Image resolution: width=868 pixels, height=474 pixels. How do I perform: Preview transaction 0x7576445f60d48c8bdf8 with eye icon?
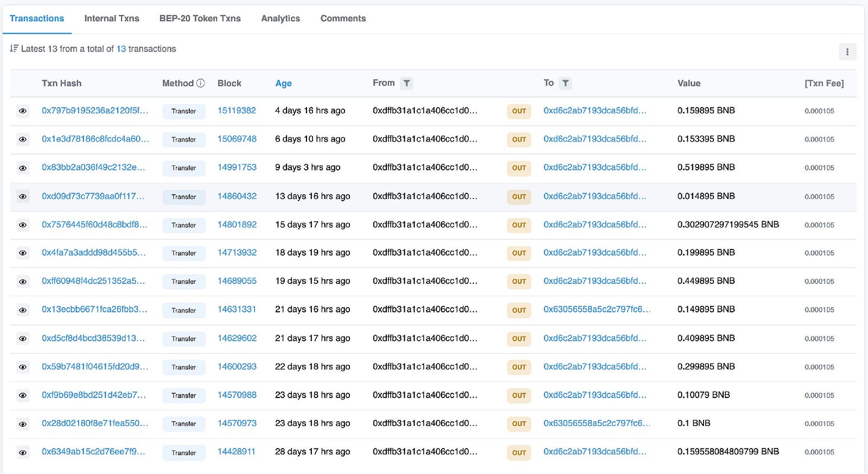coord(23,225)
